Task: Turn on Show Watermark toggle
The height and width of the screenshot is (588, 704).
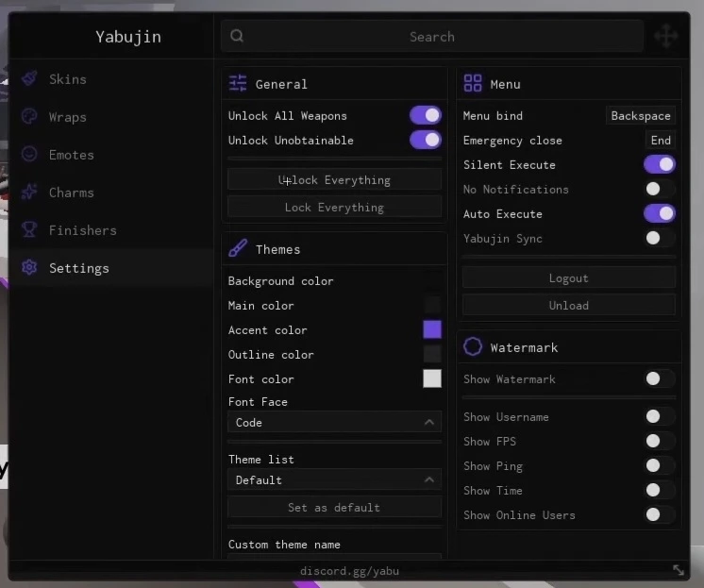Action: point(659,378)
